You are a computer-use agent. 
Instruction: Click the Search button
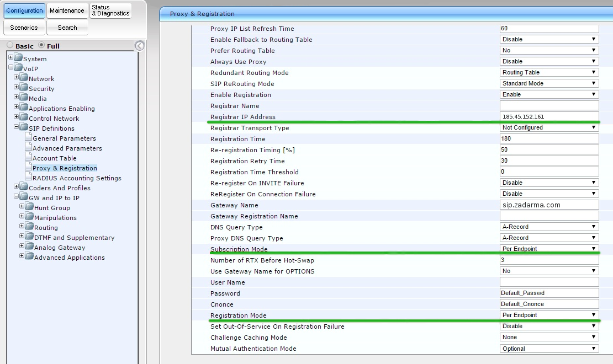click(67, 28)
